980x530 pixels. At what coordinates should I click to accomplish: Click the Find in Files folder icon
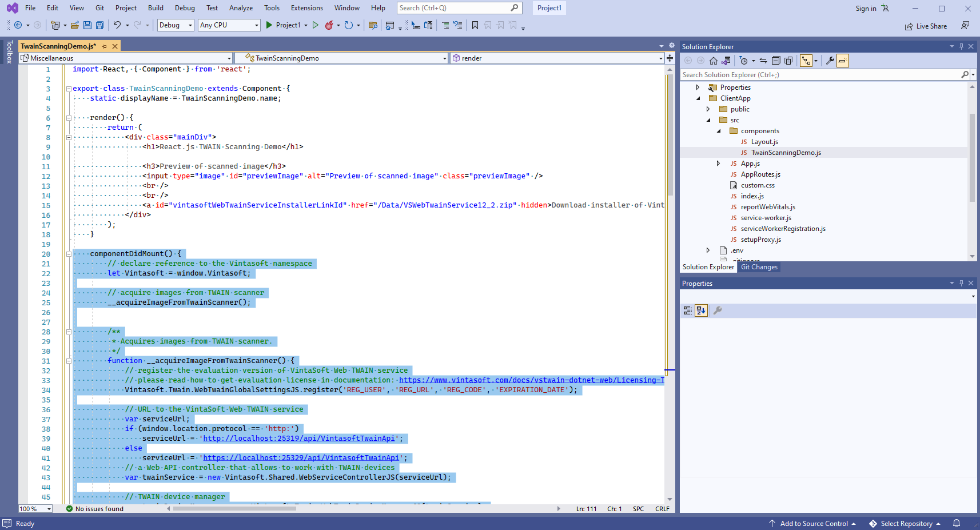pyautogui.click(x=373, y=25)
